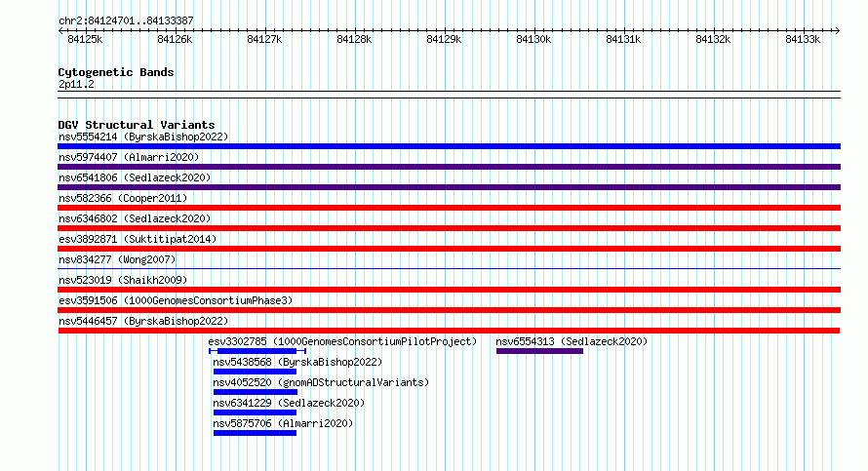Viewport: 868px width, 471px height.
Task: Click the 84126k ruler tick label
Action: click(x=175, y=40)
